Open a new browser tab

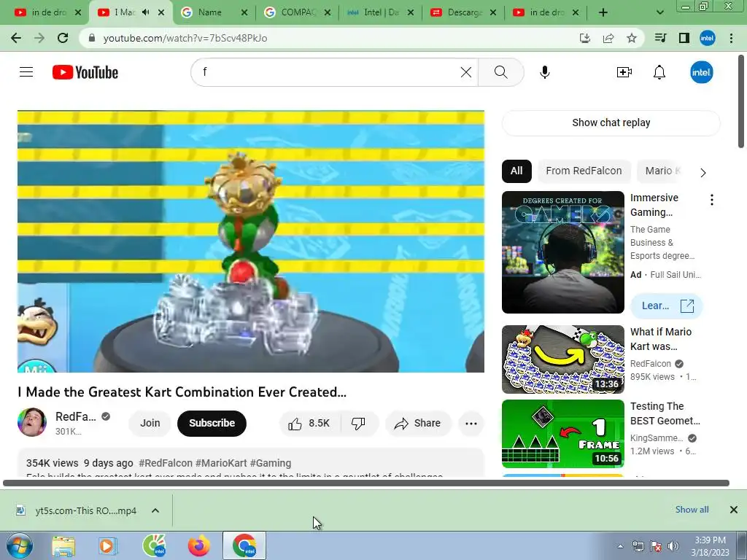click(603, 12)
